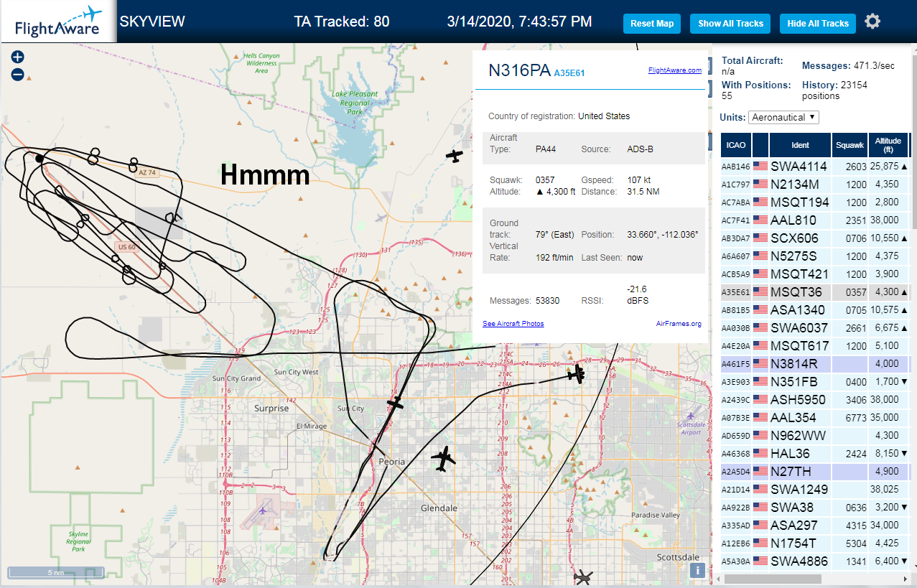The image size is (917, 588).
Task: Click A35E61 hex code beside N316PA
Action: click(569, 73)
